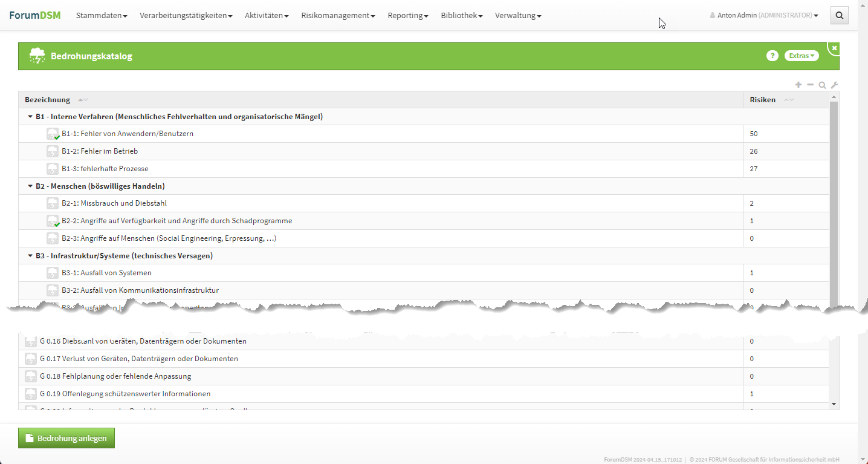
Task: Open the Aktivitäten menu
Action: (267, 16)
